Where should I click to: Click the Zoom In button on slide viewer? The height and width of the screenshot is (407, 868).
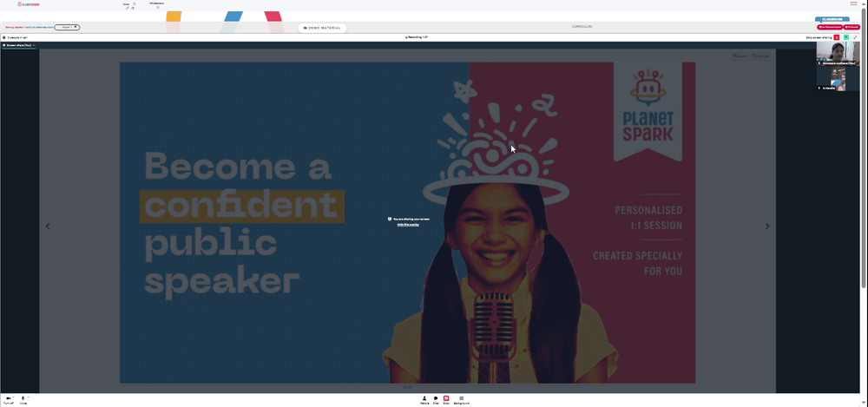tap(740, 56)
